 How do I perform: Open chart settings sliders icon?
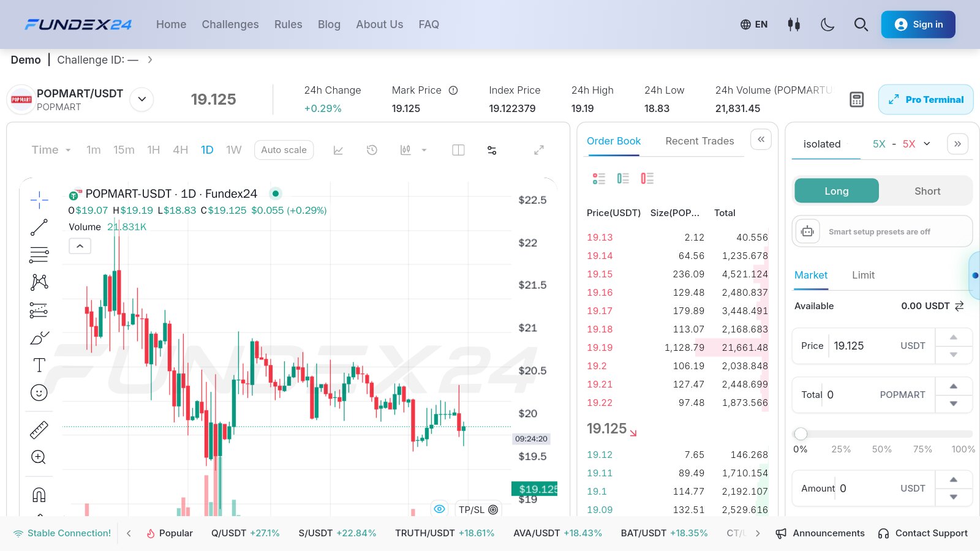(x=492, y=150)
